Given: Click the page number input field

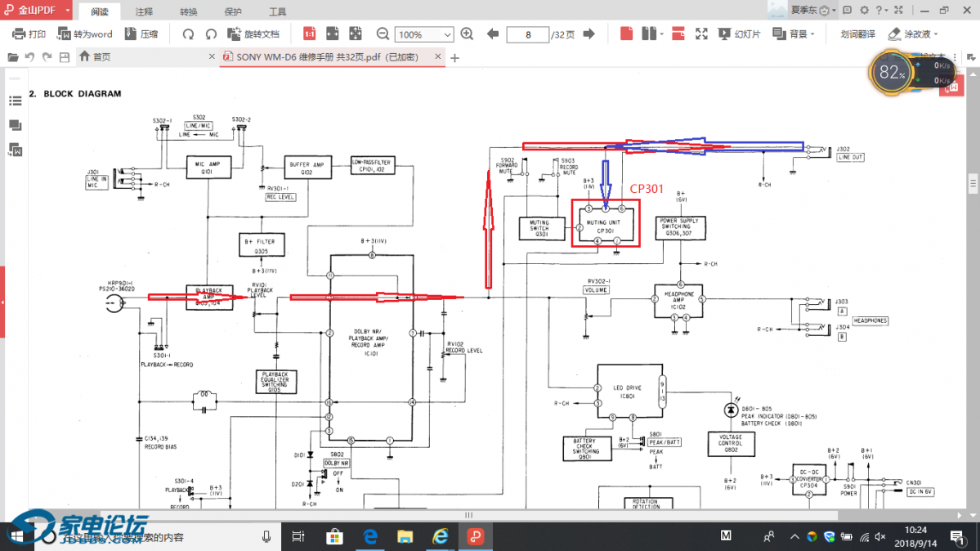Looking at the screenshot, I should click(527, 34).
